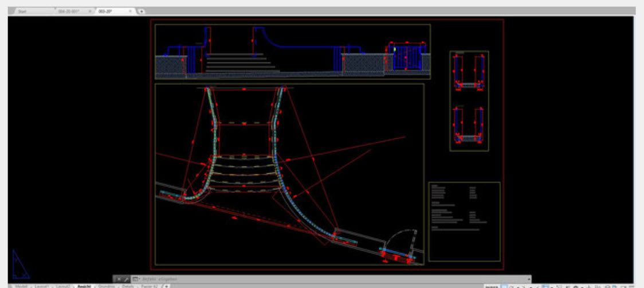Add a new layout with plus icon
The width and height of the screenshot is (644, 288).
click(167, 286)
